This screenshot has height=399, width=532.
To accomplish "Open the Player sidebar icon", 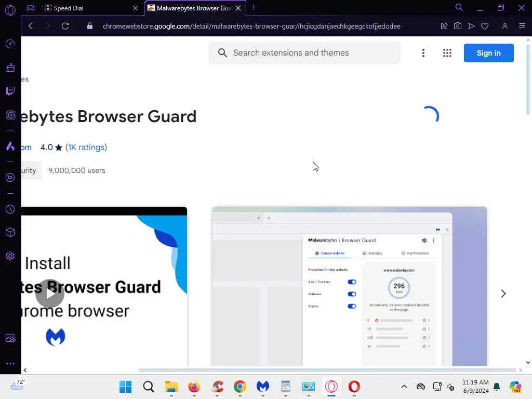I will [10, 178].
